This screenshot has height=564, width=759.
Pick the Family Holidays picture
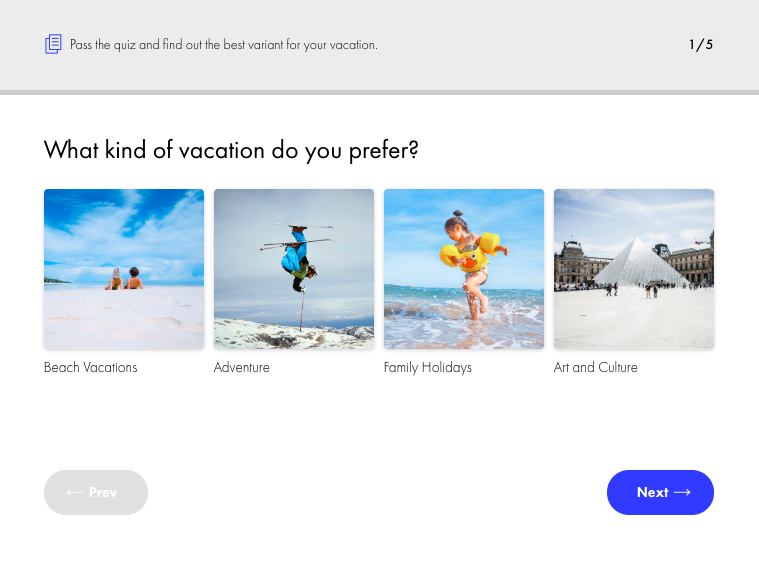(x=464, y=269)
